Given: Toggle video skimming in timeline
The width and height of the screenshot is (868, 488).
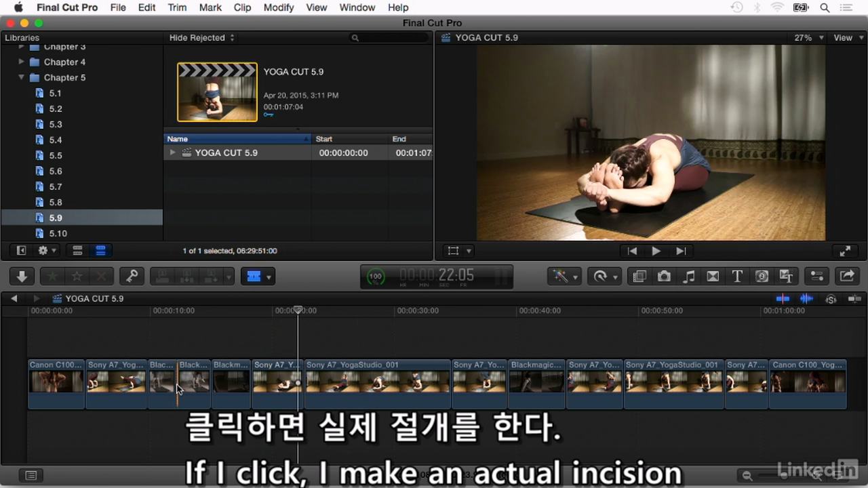Looking at the screenshot, I should pyautogui.click(x=783, y=298).
